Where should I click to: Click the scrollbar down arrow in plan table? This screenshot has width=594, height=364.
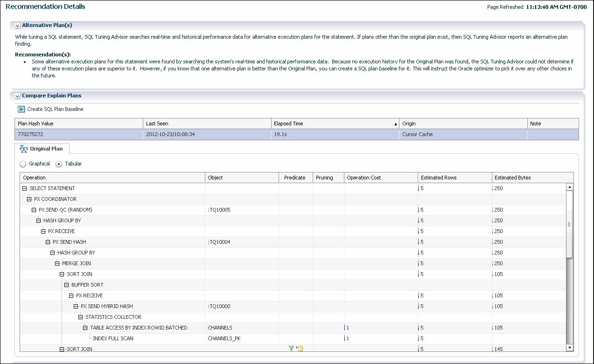pyautogui.click(x=569, y=347)
